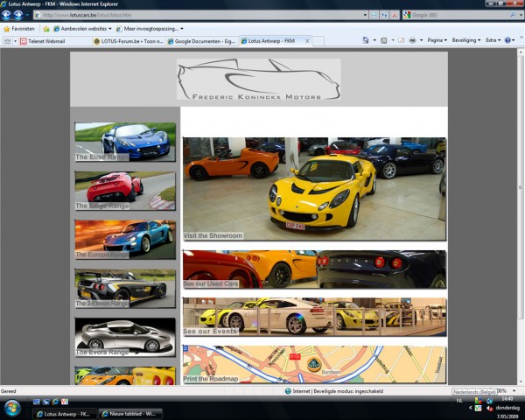The image size is (525, 420).
Task: Open the Help question mark icon
Action: pos(507,40)
